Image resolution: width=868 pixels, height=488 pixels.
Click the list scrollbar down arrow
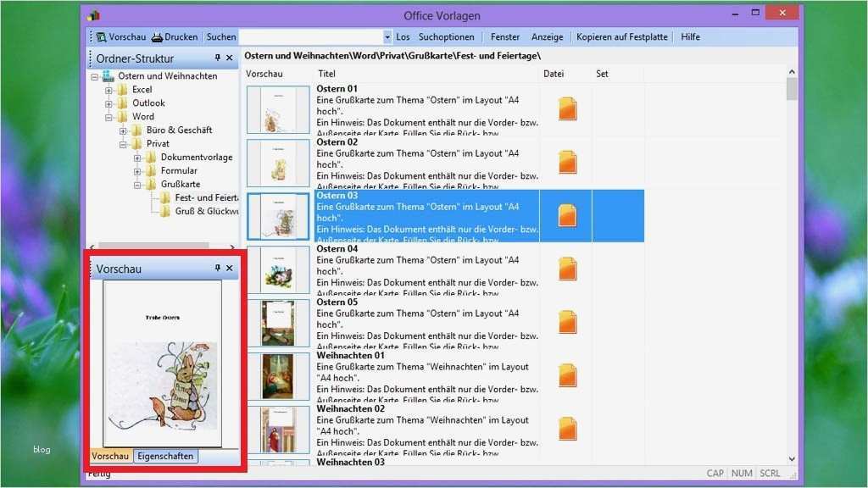[x=792, y=458]
